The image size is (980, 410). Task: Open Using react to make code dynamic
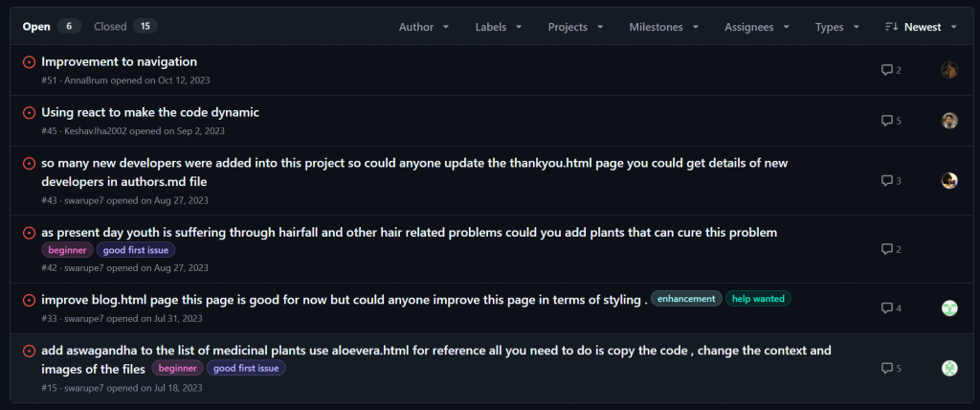[150, 112]
